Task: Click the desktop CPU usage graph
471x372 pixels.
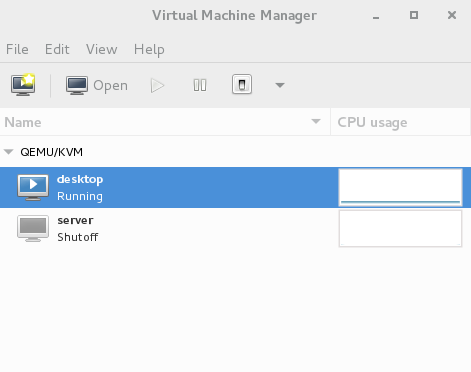Action: [x=400, y=187]
